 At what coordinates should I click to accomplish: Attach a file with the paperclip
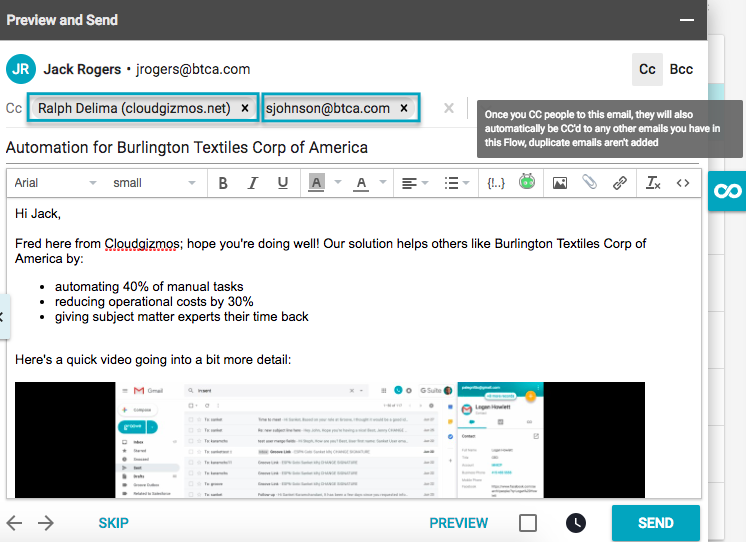click(589, 182)
